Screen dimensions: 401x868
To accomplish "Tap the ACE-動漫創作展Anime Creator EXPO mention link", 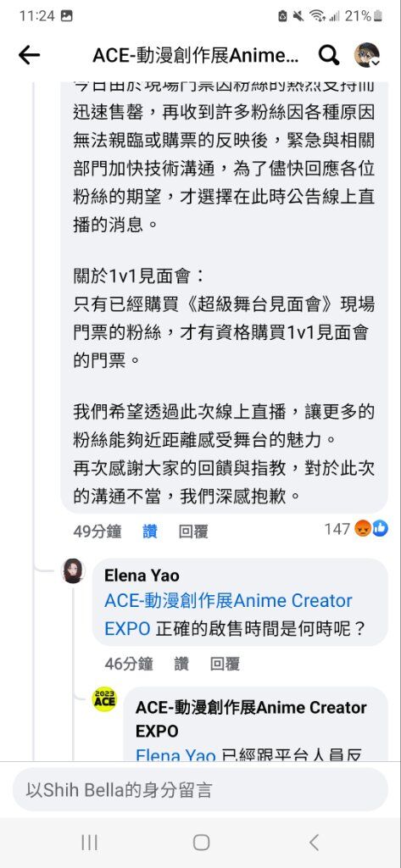I will [228, 615].
